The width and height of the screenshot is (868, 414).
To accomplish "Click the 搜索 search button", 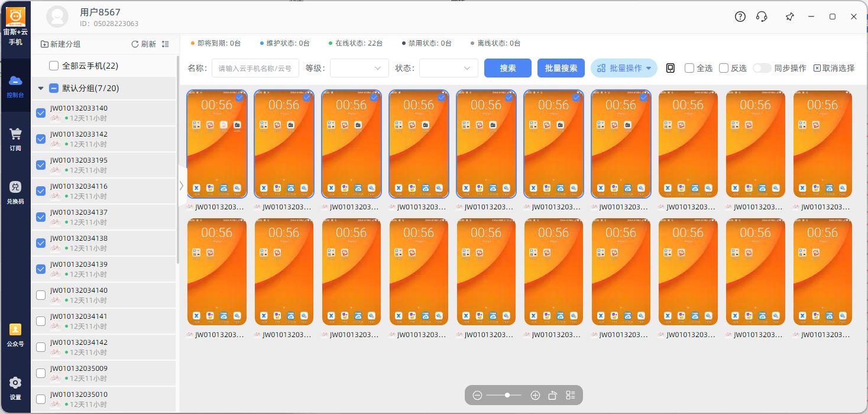I will 508,68.
